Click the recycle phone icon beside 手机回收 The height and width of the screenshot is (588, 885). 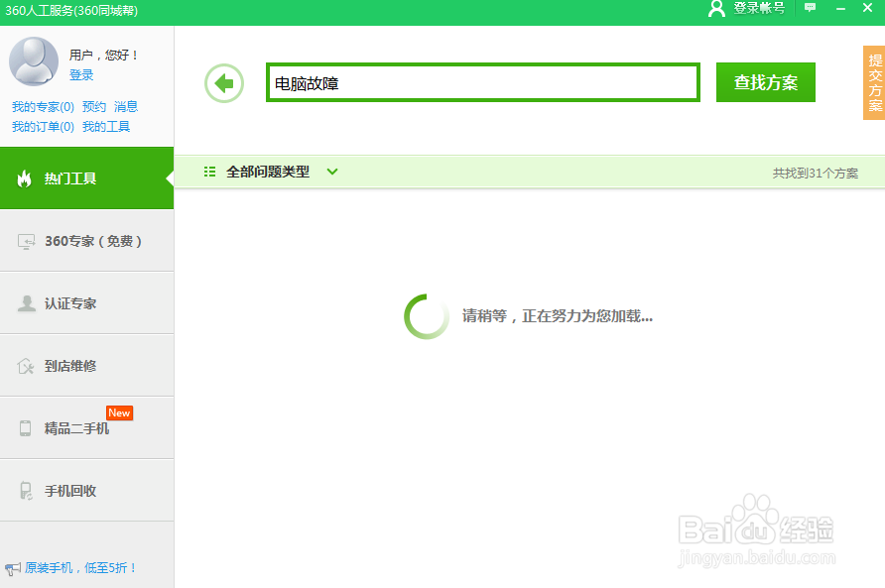coord(26,491)
